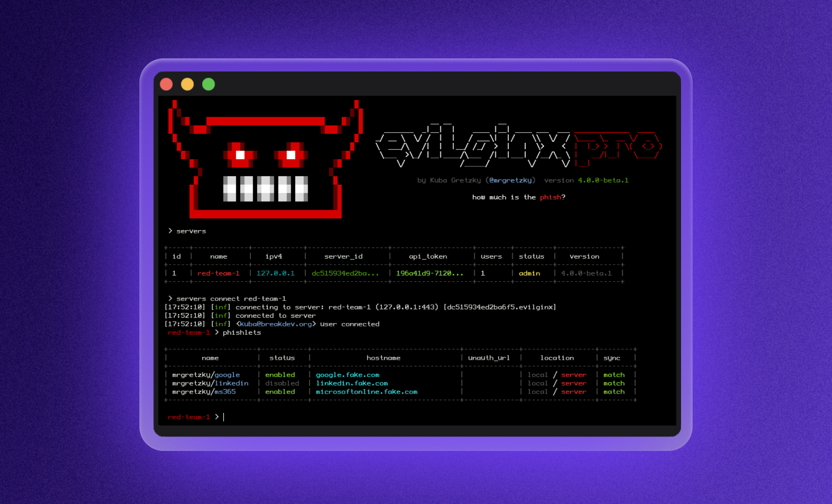
Task: Click the "enabled" status in google row
Action: [280, 375]
